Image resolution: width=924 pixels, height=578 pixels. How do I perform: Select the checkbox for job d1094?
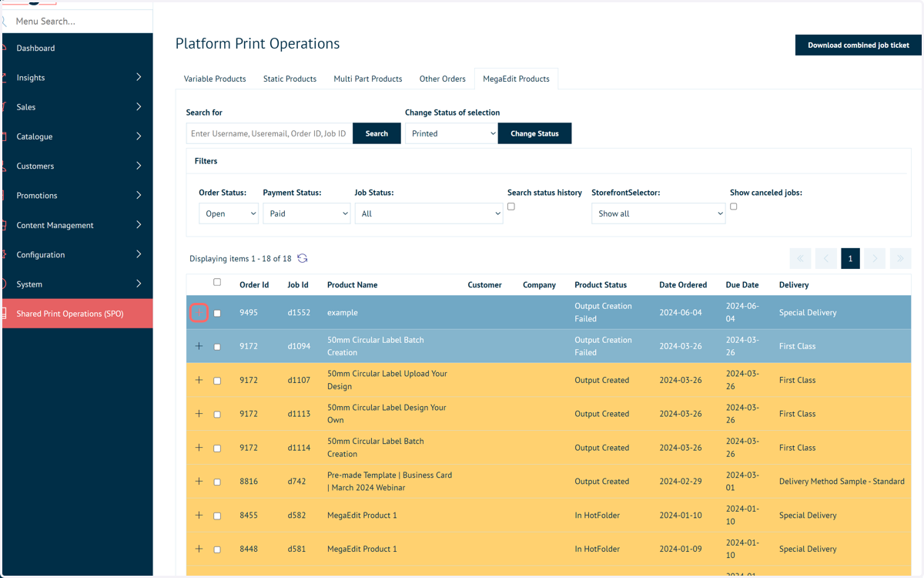click(x=217, y=347)
